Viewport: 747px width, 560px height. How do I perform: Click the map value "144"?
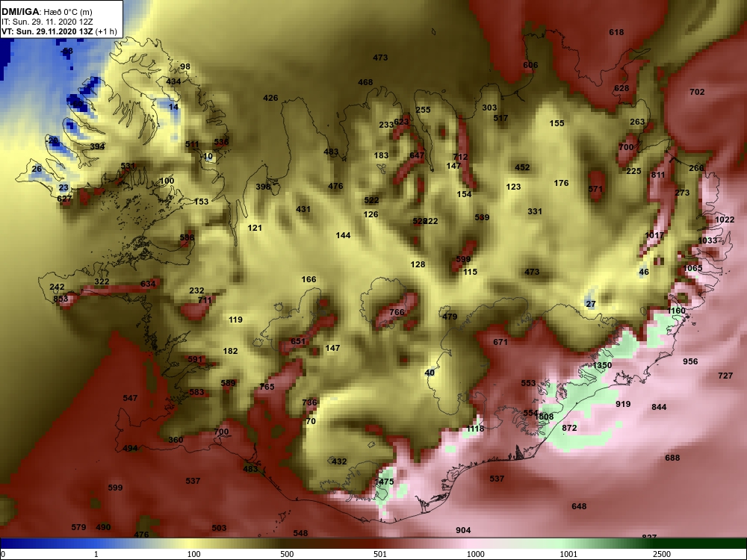coord(343,235)
